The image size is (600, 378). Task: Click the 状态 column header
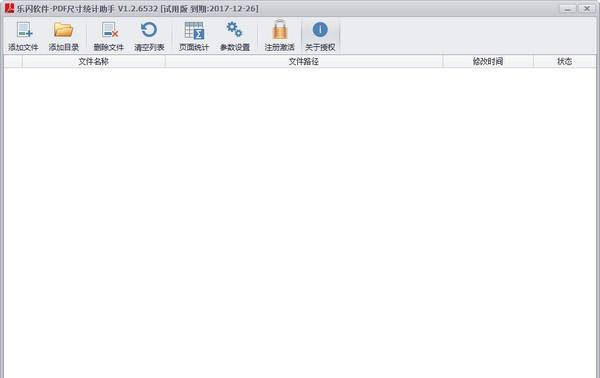[x=564, y=62]
